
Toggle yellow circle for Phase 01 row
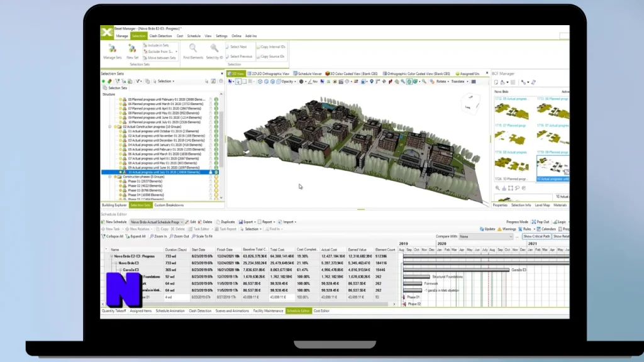pyautogui.click(x=216, y=182)
